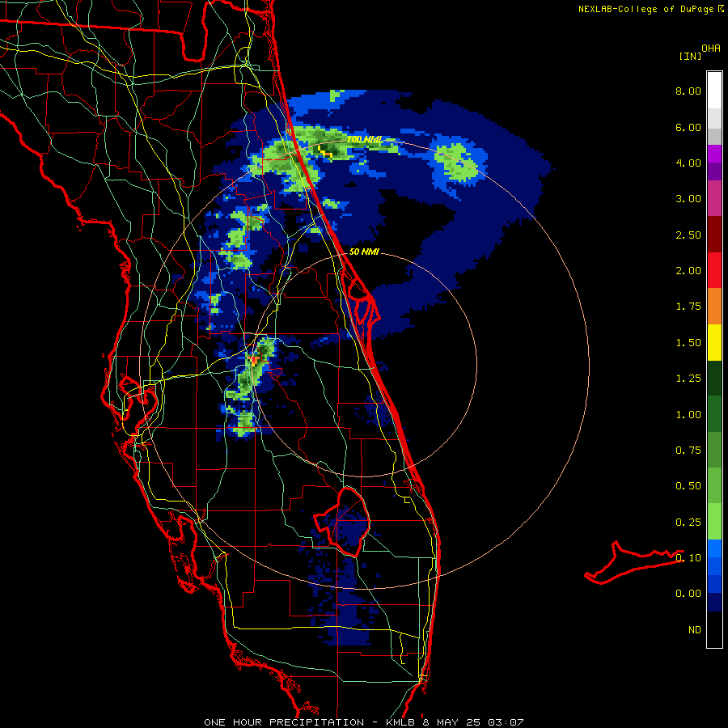
Task: Select the 0.75 legend value
Action: [x=688, y=451]
